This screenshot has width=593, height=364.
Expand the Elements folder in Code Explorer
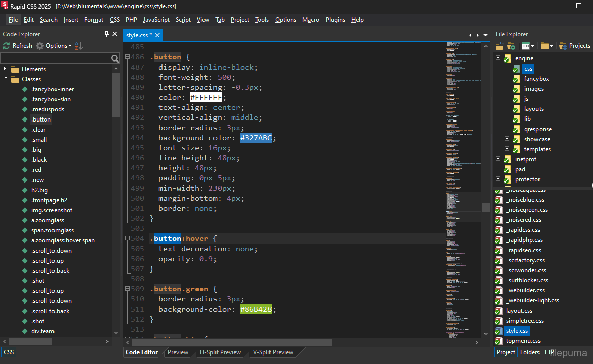(x=5, y=69)
